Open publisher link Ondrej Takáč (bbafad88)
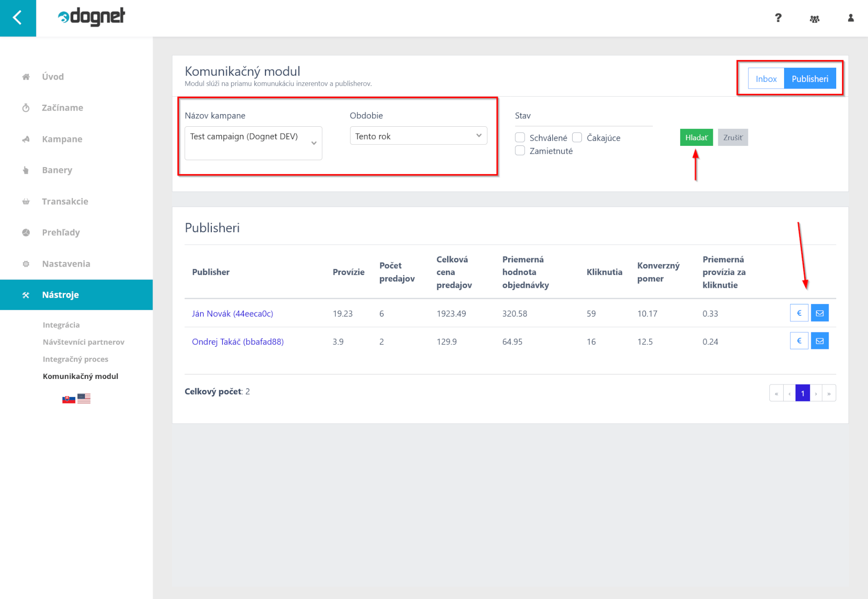This screenshot has height=599, width=868. pyautogui.click(x=237, y=342)
